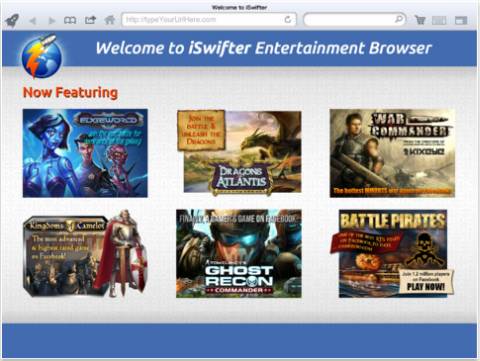Reload page using the refresh icon

click(288, 20)
